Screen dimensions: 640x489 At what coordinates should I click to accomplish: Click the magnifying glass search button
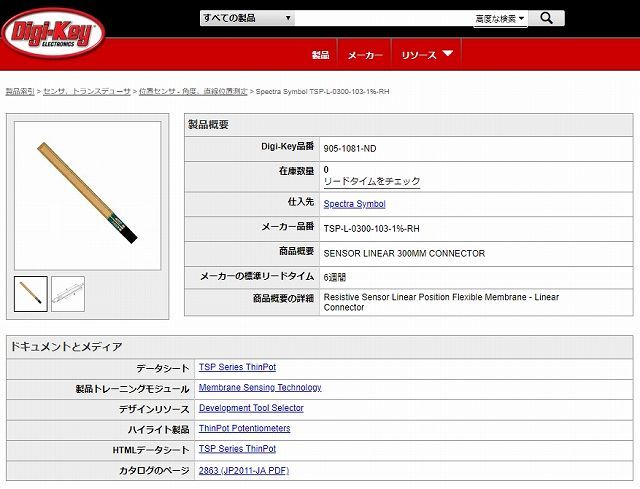547,18
